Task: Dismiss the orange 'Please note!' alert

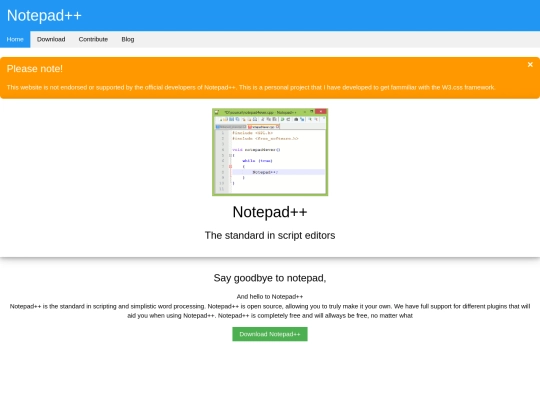Action: click(530, 65)
